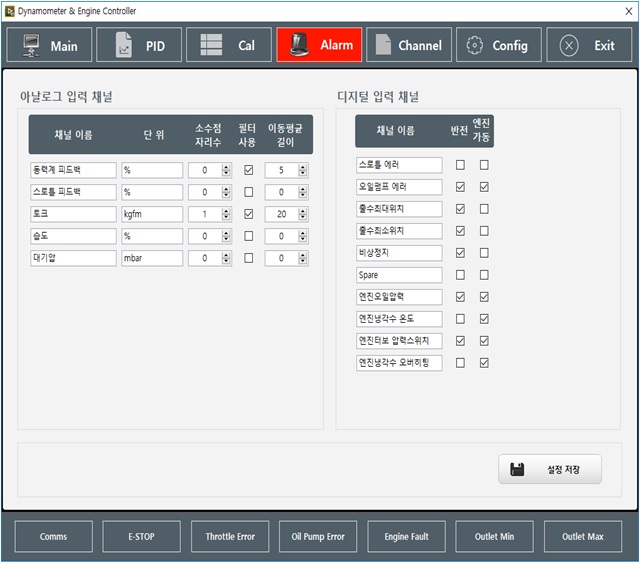The image size is (640, 565).
Task: Click the PID chart icon
Action: 124,46
